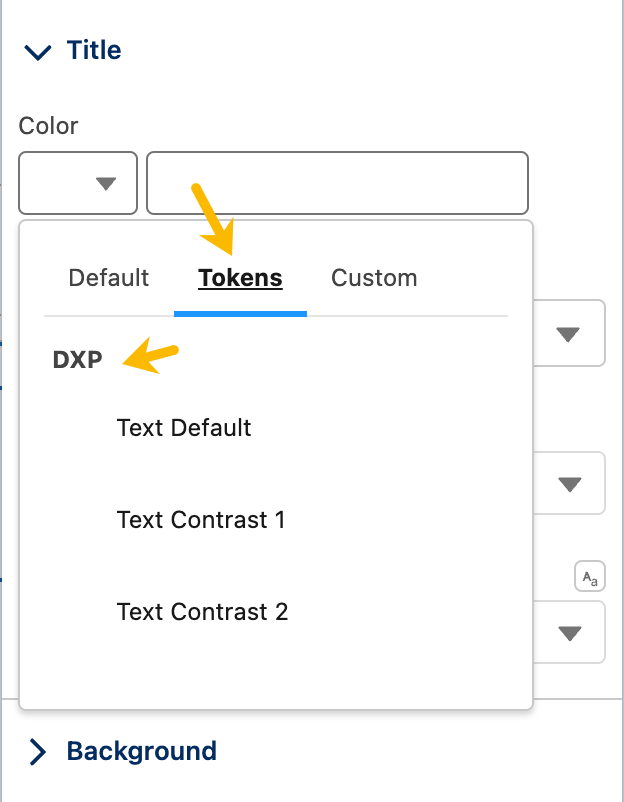624x802 pixels.
Task: Open the dropdown arrow beside Text Contrast 2
Action: [570, 634]
